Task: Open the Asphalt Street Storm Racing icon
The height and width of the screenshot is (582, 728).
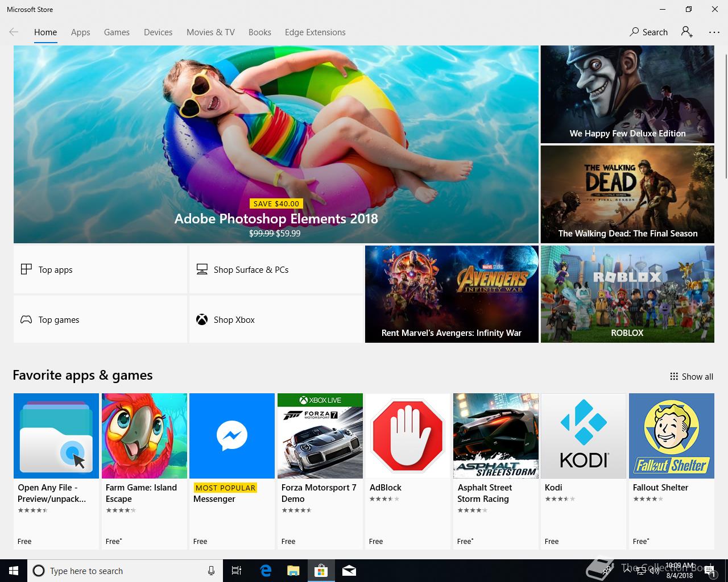Action: (x=496, y=436)
